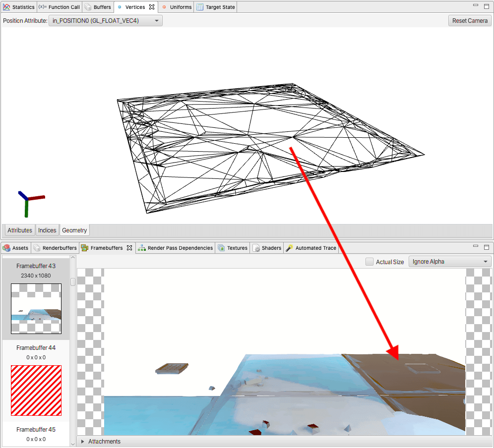Switch to the Indices sub-tab

pos(47,230)
